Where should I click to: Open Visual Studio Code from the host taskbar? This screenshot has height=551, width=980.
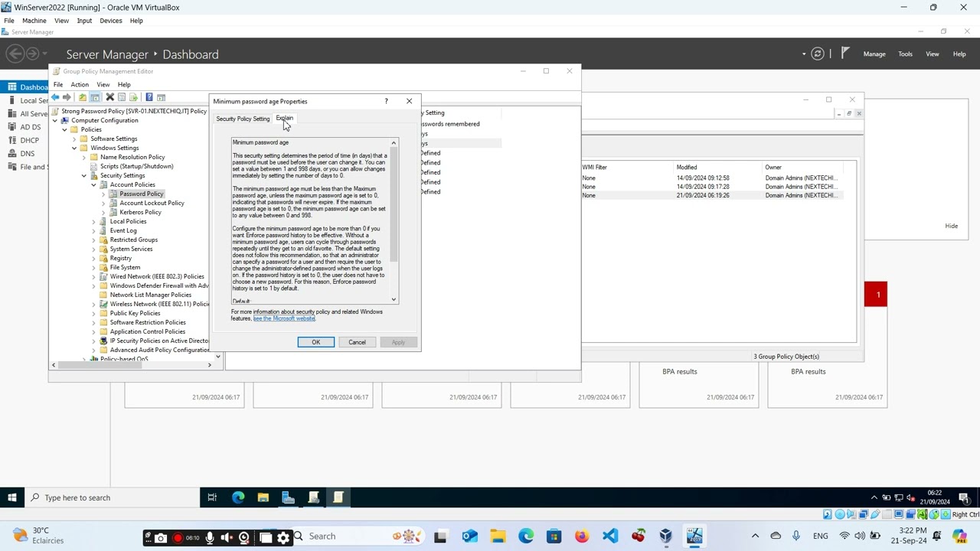pyautogui.click(x=609, y=536)
